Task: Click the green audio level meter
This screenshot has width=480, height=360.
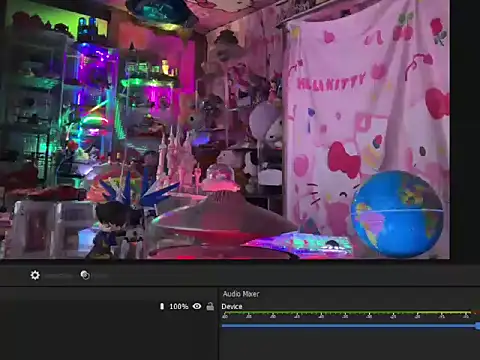Action: pyautogui.click(x=347, y=313)
